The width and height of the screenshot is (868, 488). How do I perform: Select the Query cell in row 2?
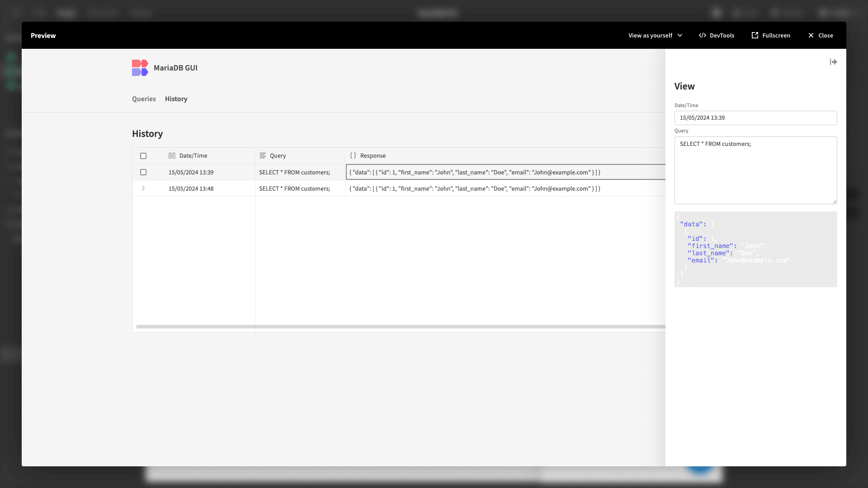[x=300, y=188]
